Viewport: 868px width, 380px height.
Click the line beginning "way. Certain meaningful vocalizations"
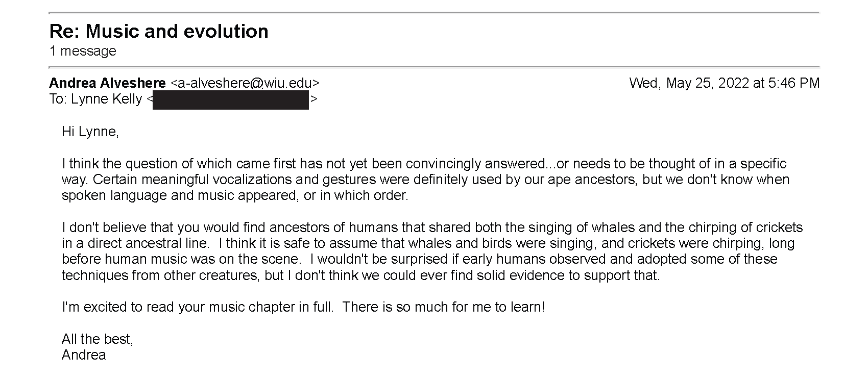426,180
